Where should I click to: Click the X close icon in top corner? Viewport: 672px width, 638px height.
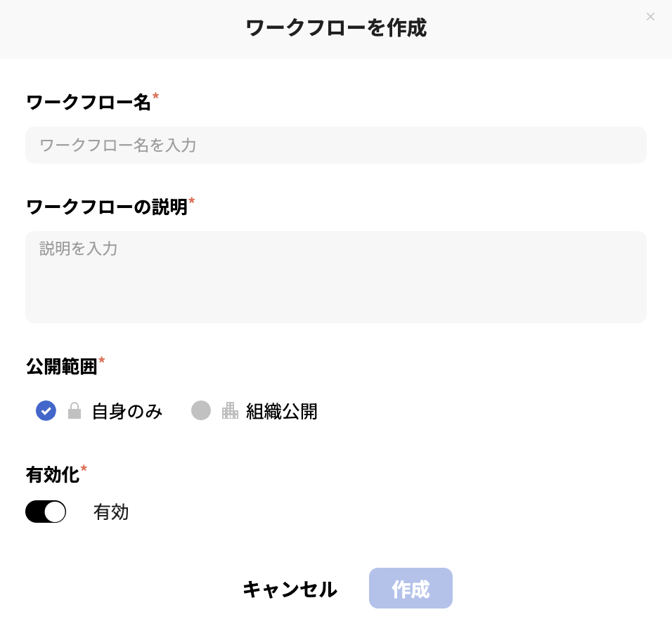coord(650,16)
